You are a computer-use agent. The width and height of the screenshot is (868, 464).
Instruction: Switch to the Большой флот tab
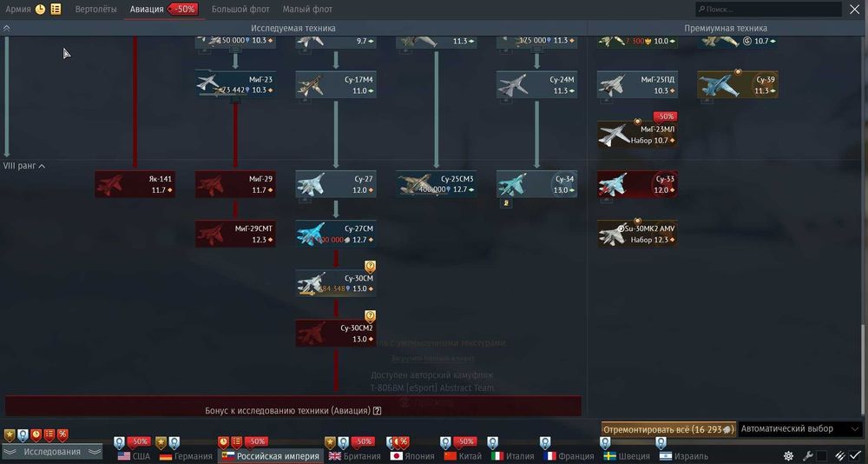pyautogui.click(x=240, y=9)
